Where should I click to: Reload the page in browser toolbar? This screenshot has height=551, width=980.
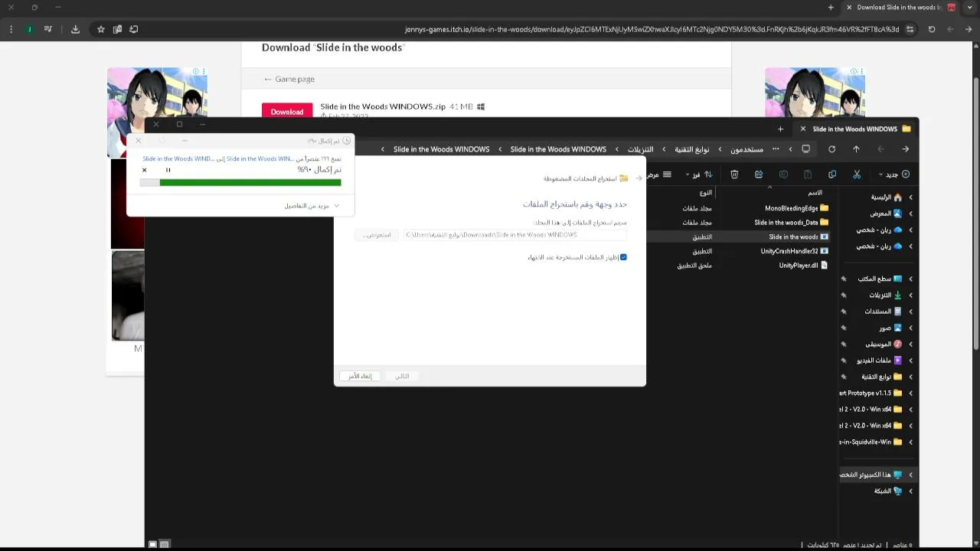point(932,29)
